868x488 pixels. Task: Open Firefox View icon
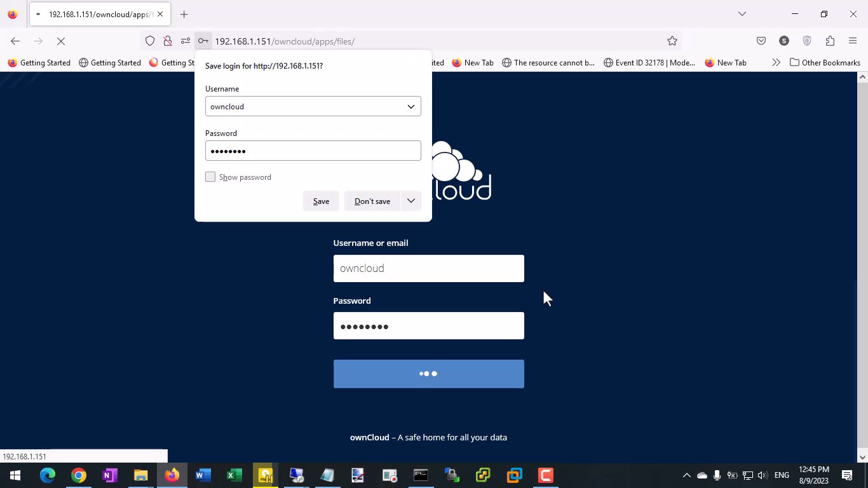(x=13, y=14)
